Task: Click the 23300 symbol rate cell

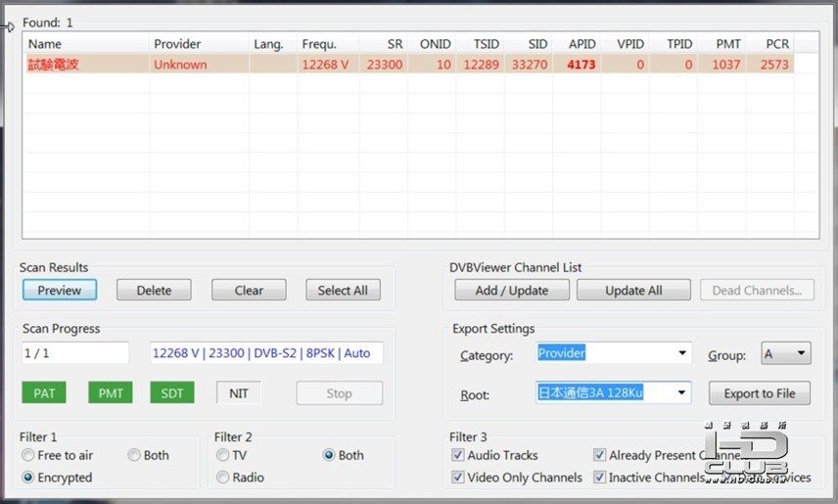Action: tap(385, 65)
